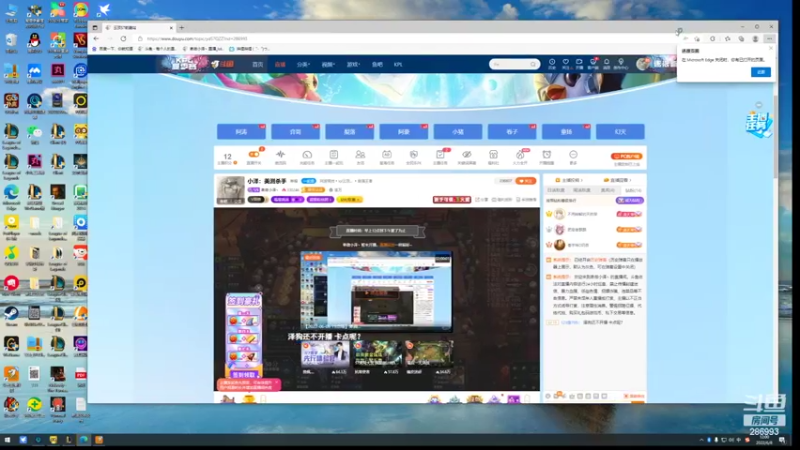
Task: Click the 小猪 blue anchor button
Action: (458, 132)
